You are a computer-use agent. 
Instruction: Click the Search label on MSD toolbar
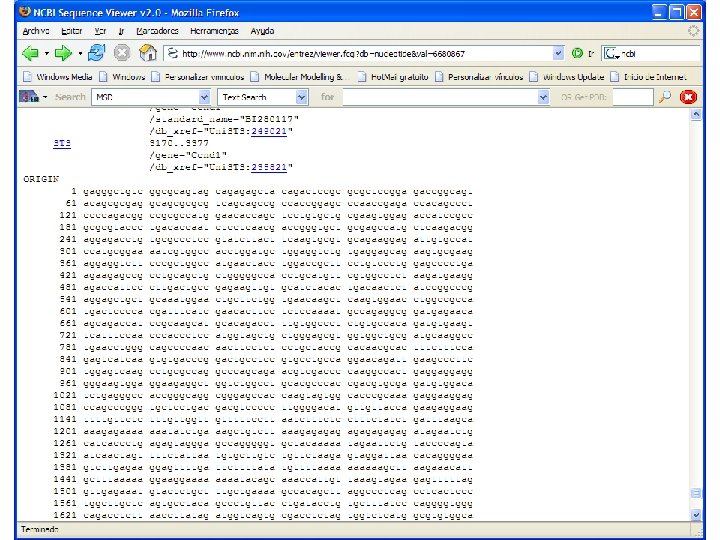pyautogui.click(x=70, y=97)
